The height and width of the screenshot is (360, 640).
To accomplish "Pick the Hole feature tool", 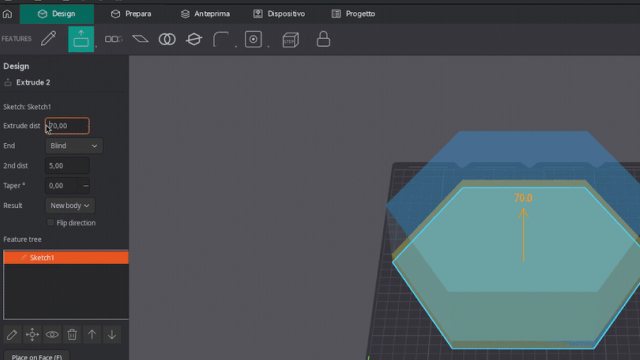I will (x=253, y=39).
